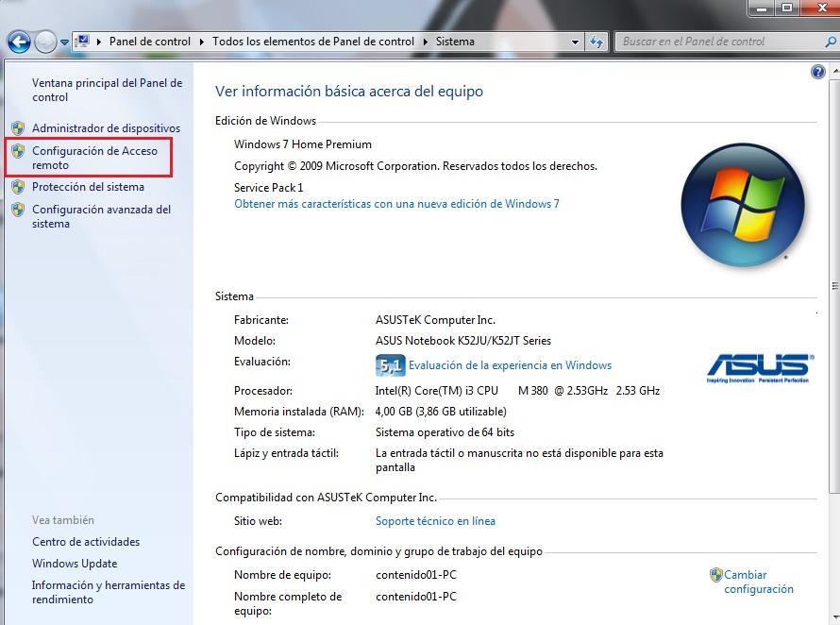
Task: Open recent pages dropdown next to Forward button
Action: [x=64, y=42]
